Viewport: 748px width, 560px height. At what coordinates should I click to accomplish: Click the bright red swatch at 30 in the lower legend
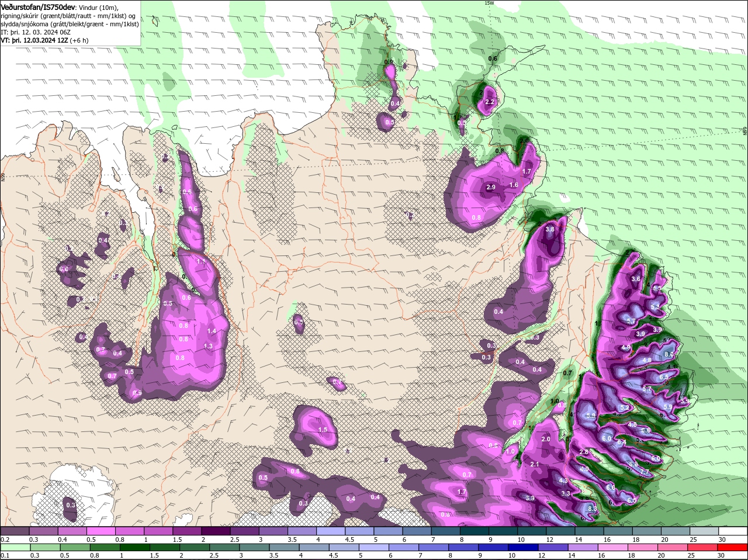pos(733,547)
